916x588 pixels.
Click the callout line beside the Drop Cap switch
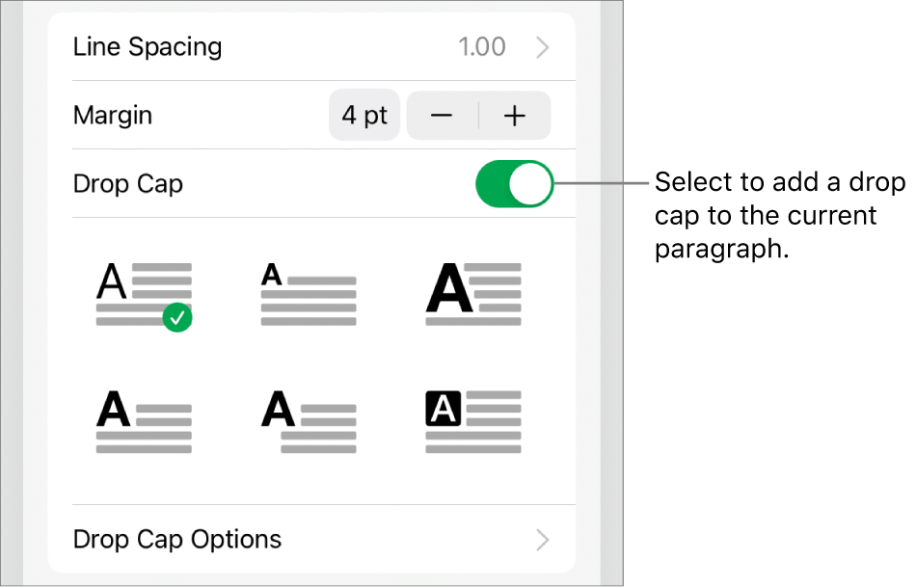(x=603, y=183)
